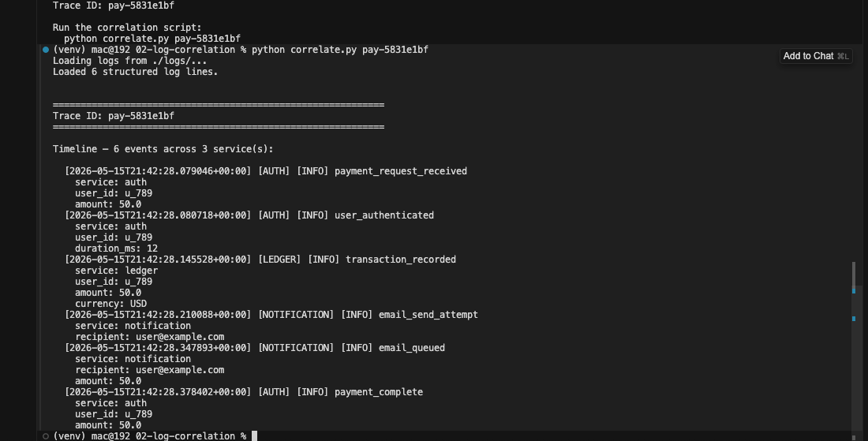Click the Timeline 6 events summary line
Image resolution: width=868 pixels, height=441 pixels.
point(163,149)
